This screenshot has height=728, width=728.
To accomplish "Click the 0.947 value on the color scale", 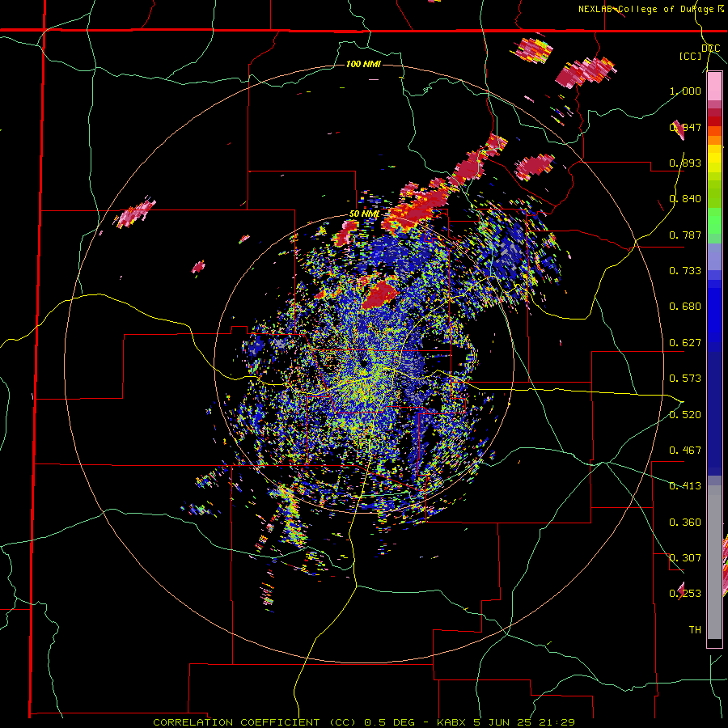I will tap(685, 127).
